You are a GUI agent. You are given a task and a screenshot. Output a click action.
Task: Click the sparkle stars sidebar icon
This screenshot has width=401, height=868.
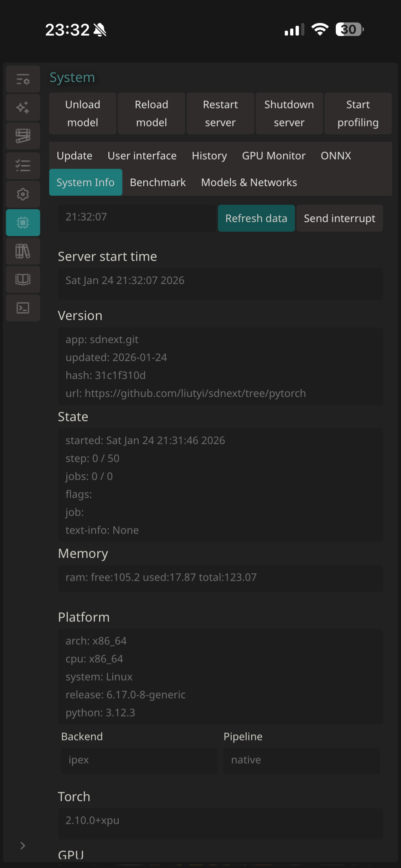click(x=23, y=108)
